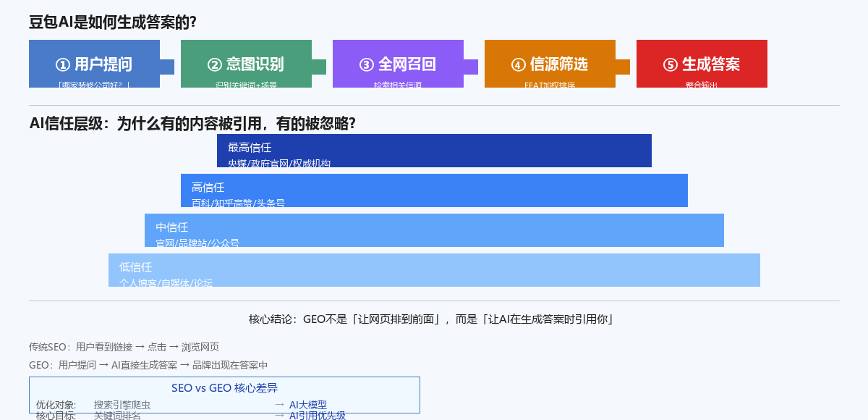
Task: Select the ① 用户提问 step box
Action: pyautogui.click(x=94, y=64)
